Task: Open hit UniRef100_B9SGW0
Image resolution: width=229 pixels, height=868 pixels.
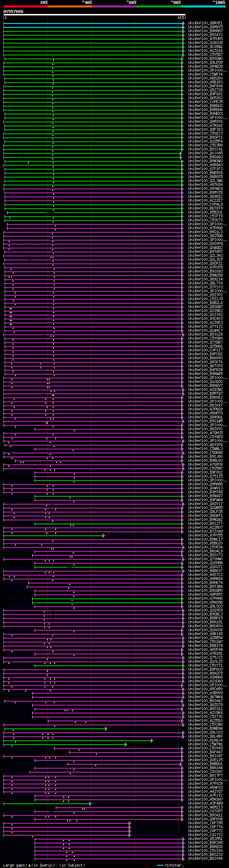Action: coord(205,58)
